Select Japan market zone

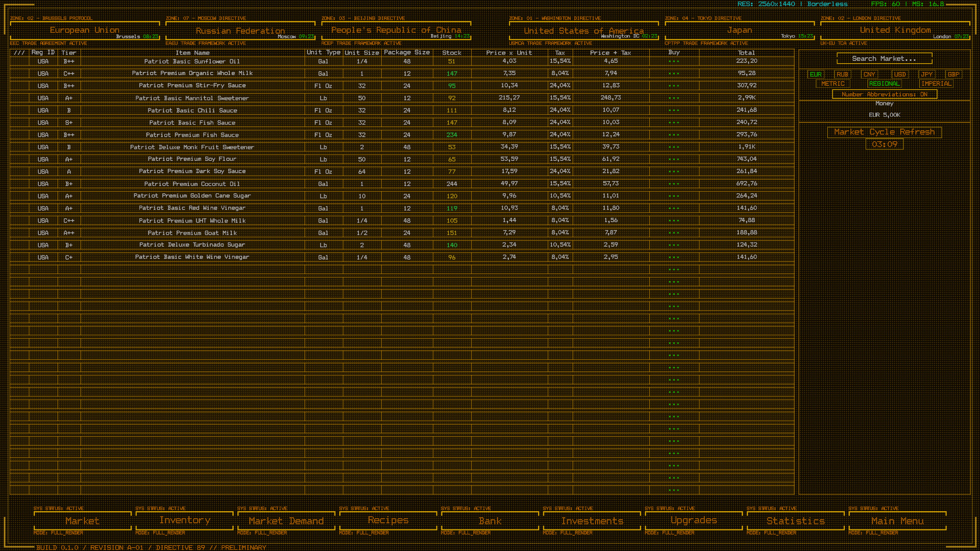point(740,31)
